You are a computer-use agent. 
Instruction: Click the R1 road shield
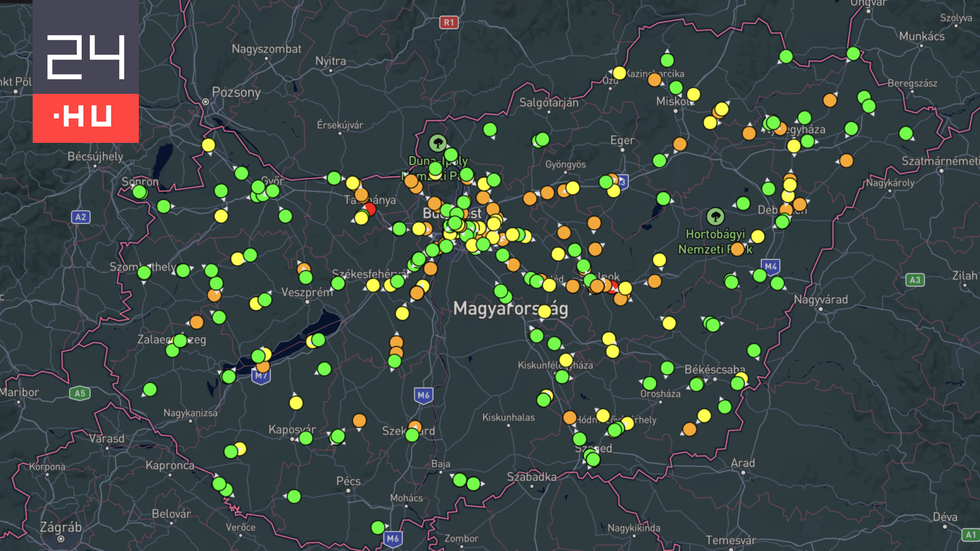coord(448,22)
